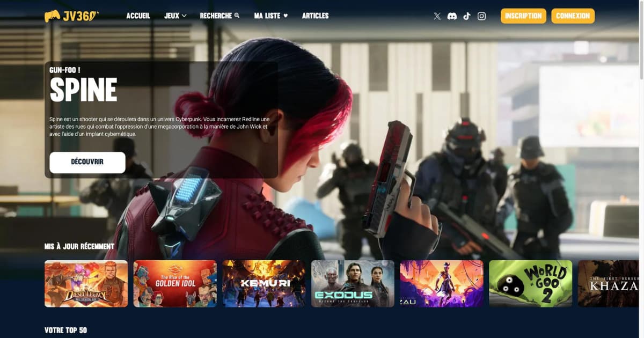Click the Découvrir button for Spine

coord(87,163)
